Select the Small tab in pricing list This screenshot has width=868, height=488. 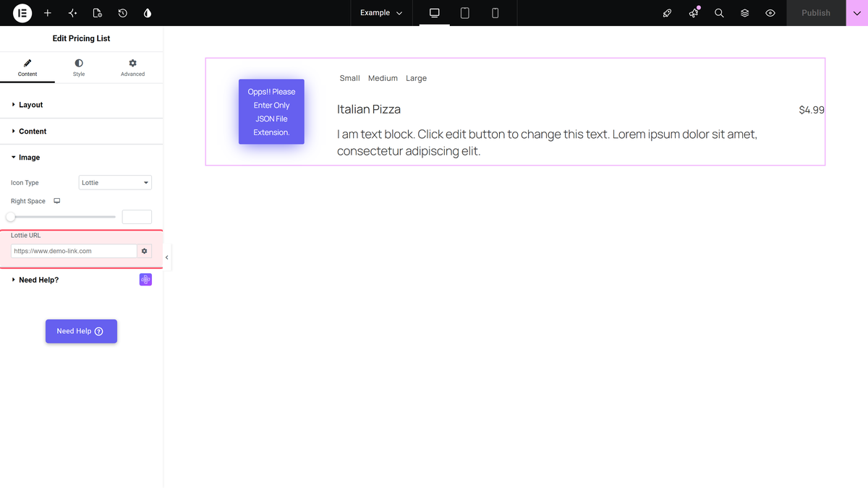point(350,78)
